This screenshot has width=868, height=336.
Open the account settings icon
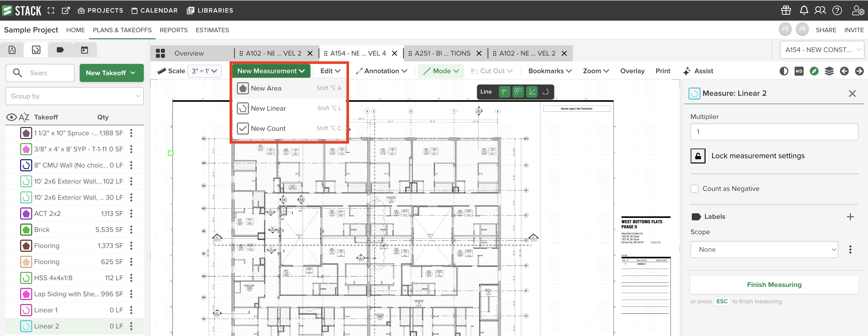point(857,11)
